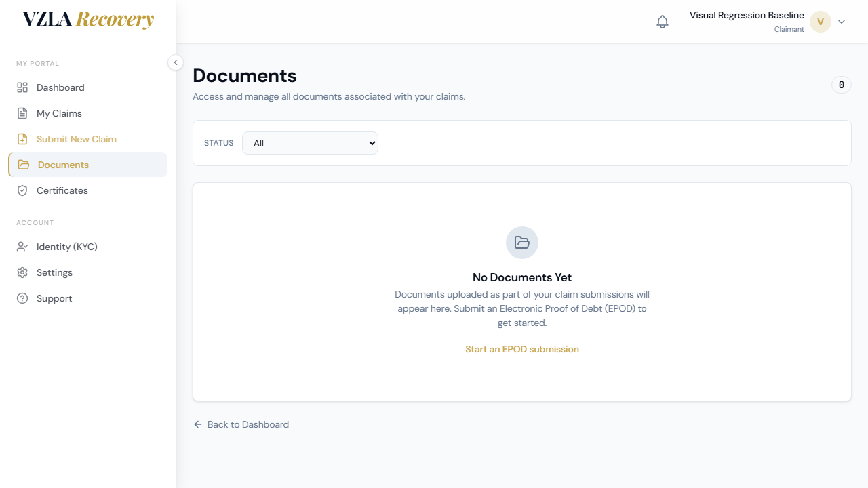This screenshot has height=488, width=868.
Task: Click the document count badge showing 0
Action: pyautogui.click(x=842, y=85)
